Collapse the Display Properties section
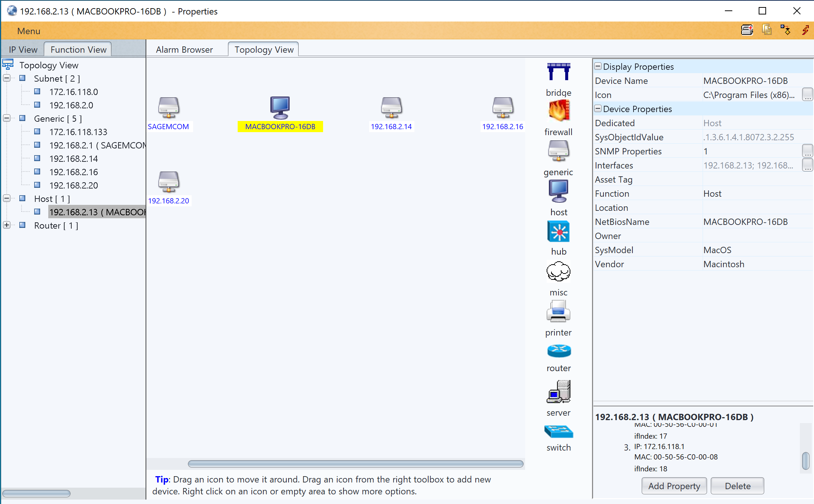Viewport: 814px width, 504px height. click(598, 66)
